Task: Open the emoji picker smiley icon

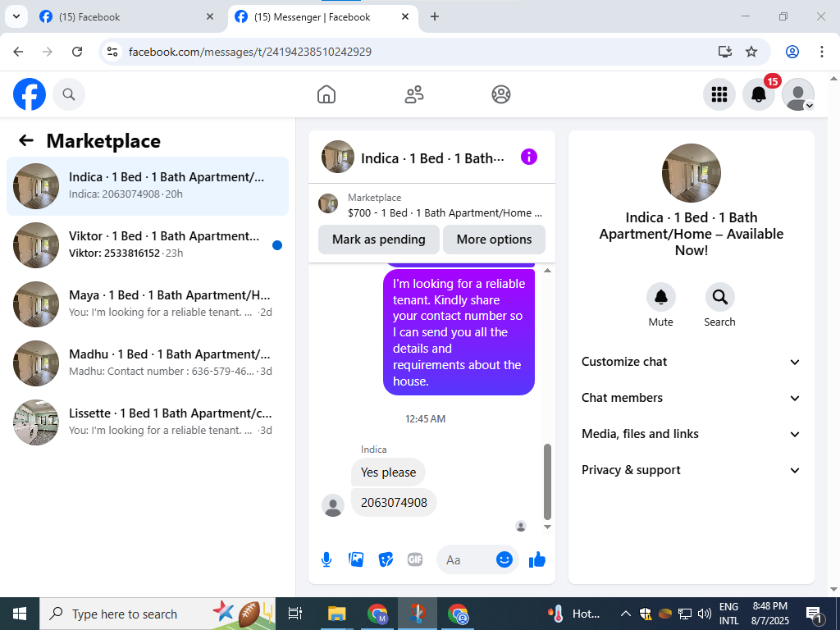Action: click(504, 559)
